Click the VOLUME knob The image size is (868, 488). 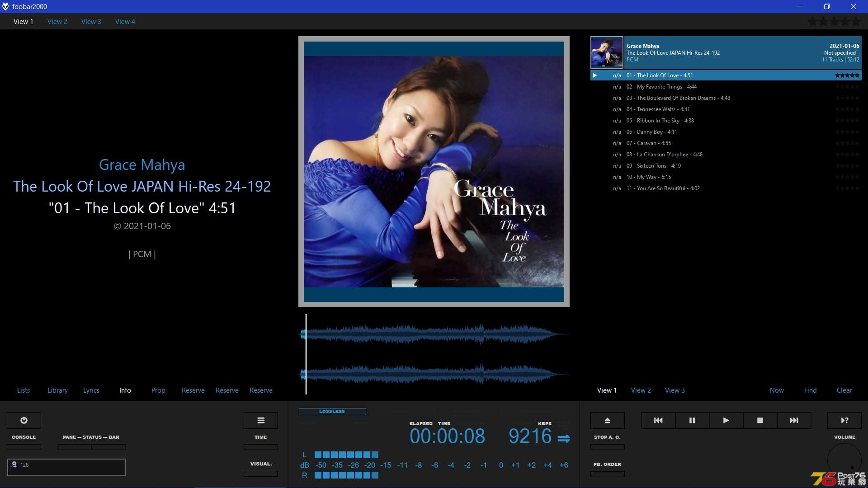click(x=844, y=460)
